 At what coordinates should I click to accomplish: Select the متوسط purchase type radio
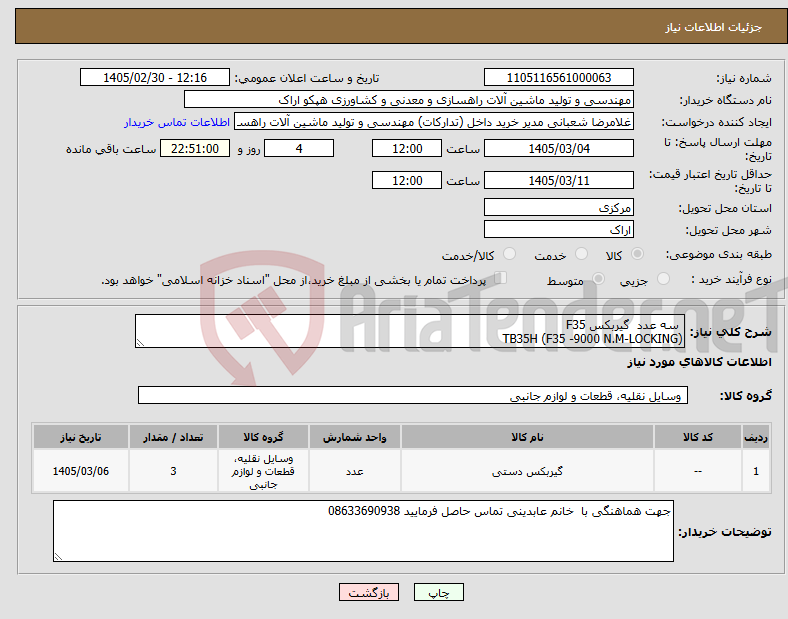598,278
